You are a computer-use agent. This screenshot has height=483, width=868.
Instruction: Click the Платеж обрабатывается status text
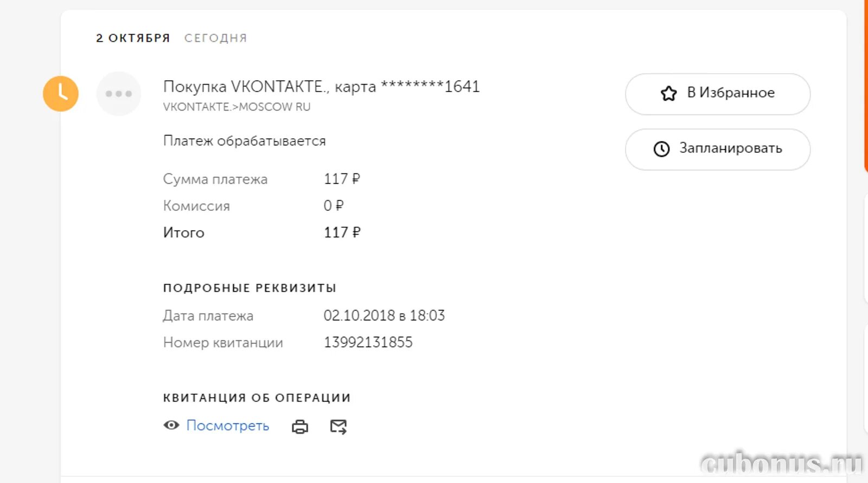pos(245,141)
